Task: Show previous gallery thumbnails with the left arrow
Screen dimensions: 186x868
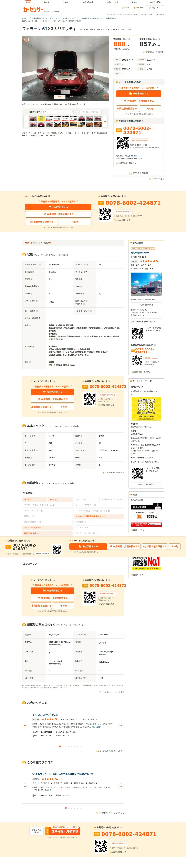Action: click(25, 121)
